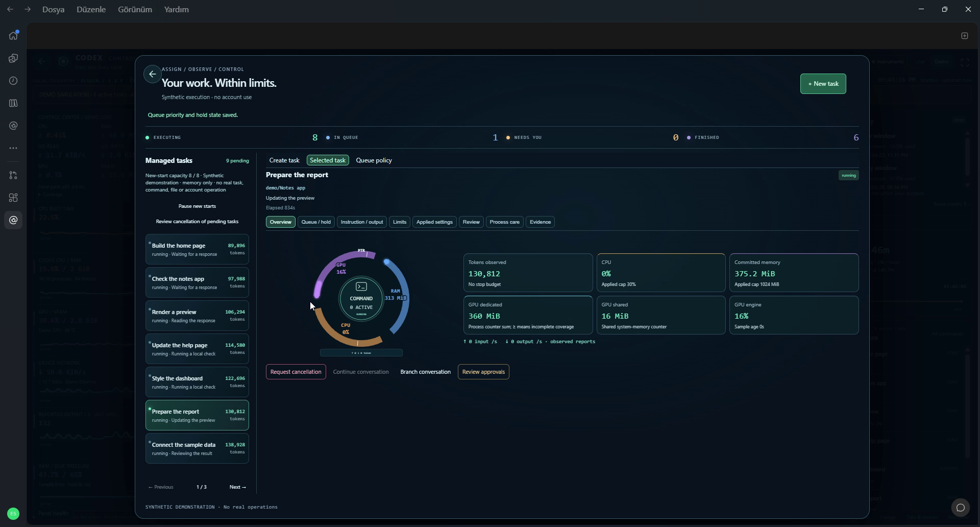
Task: Go forward with the title bar right arrow
Action: tap(28, 9)
